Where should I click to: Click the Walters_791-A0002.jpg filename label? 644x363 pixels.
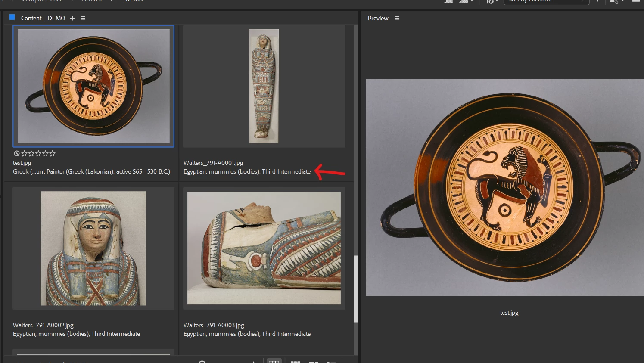coord(43,325)
